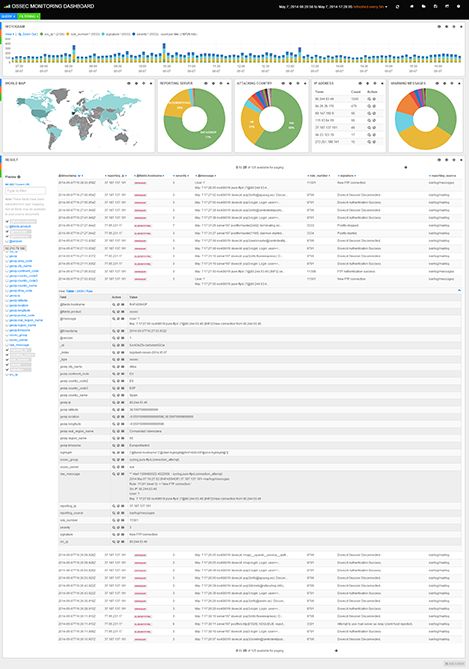
Task: Open configure cog of Result panel
Action: point(446,160)
